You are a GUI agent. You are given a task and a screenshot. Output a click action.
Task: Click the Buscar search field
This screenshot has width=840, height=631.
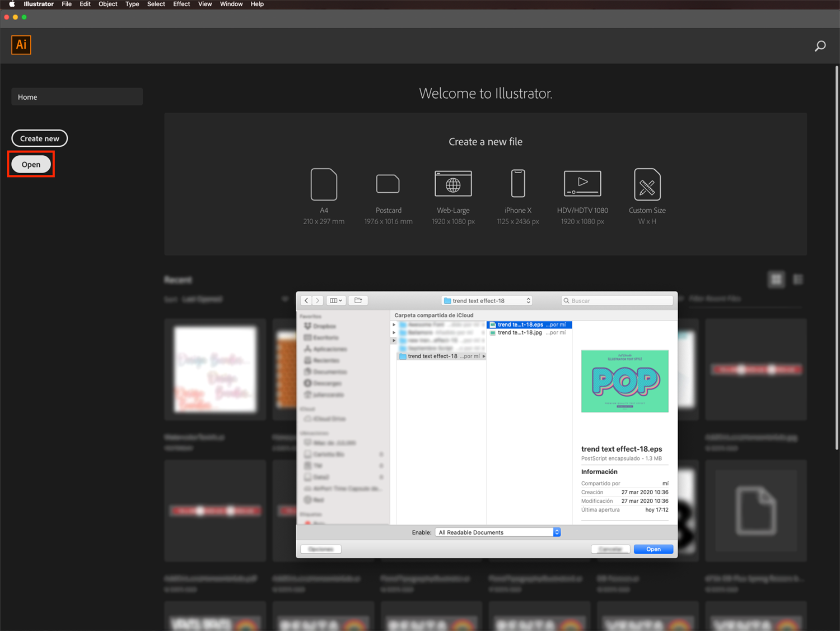pyautogui.click(x=617, y=300)
